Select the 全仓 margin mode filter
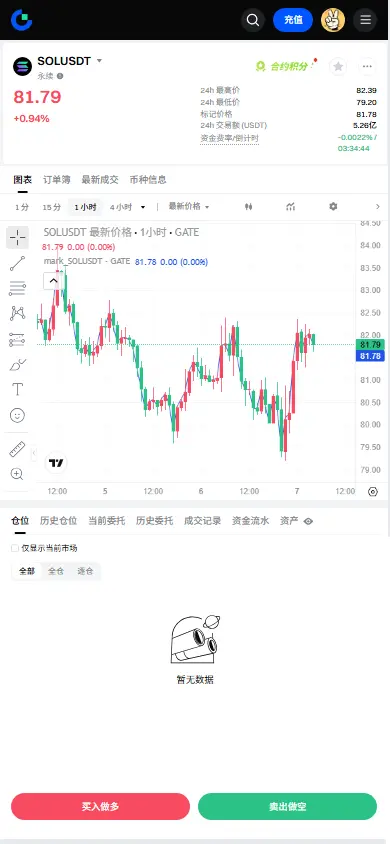This screenshot has height=844, width=390. [56, 571]
